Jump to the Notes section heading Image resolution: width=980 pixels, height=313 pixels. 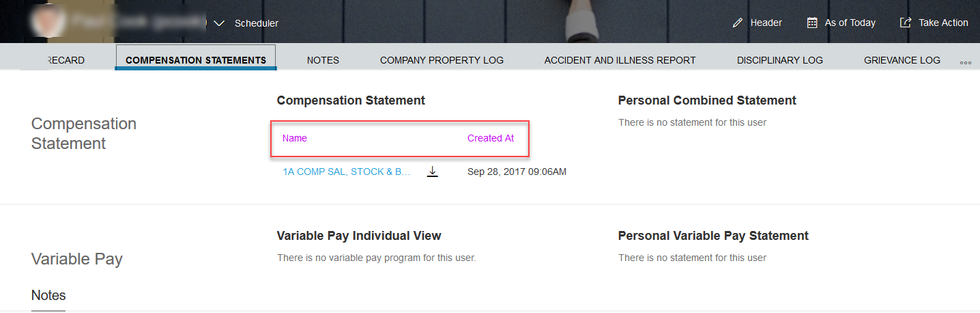click(48, 295)
